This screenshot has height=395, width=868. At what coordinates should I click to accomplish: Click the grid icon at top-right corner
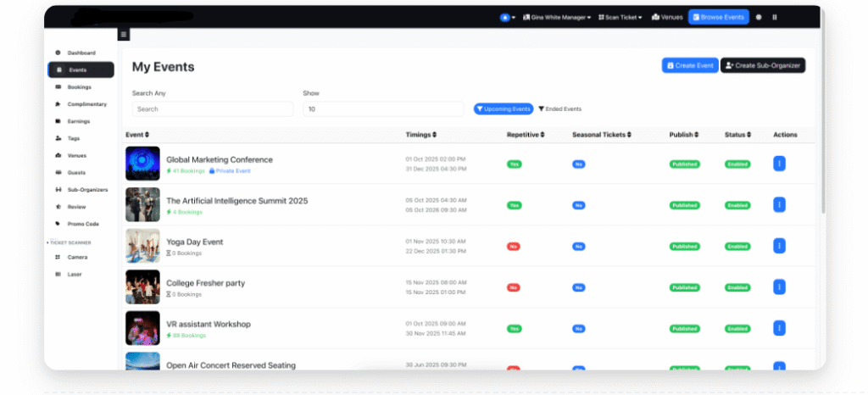tap(775, 17)
